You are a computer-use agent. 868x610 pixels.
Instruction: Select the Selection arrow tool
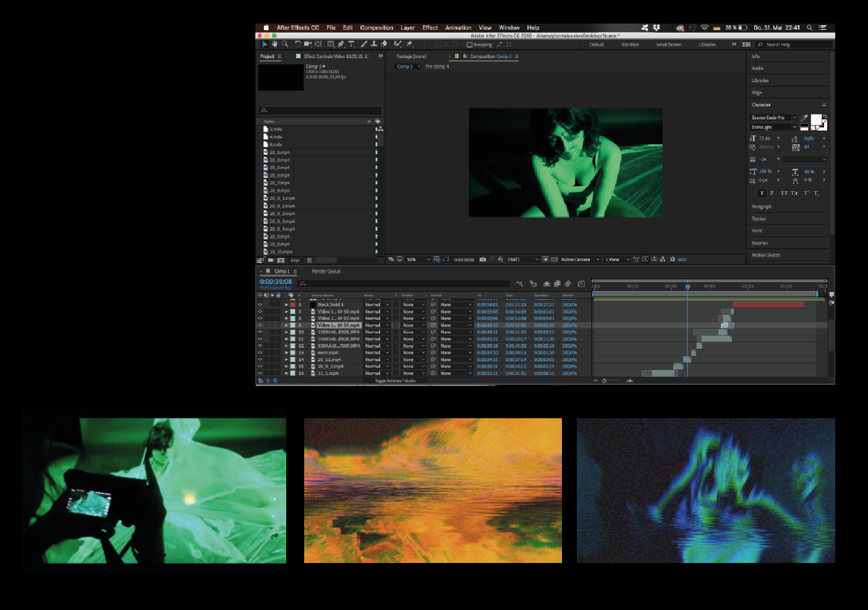click(265, 44)
